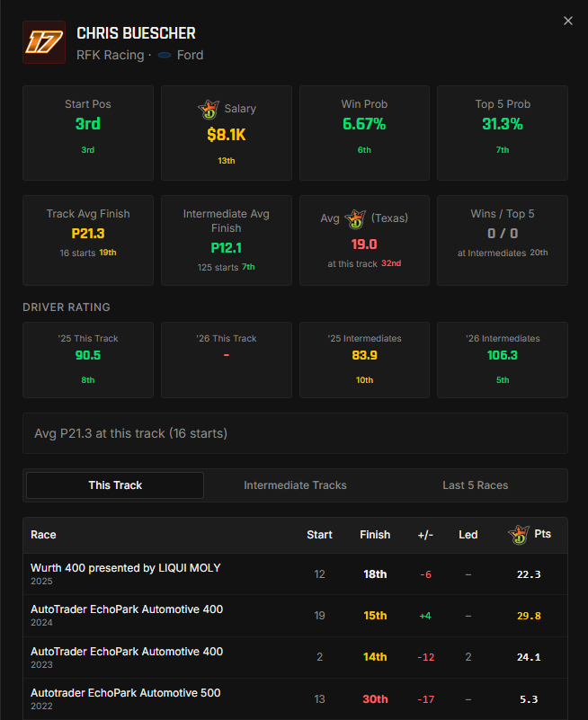This screenshot has width=588, height=720.
Task: Click the DraftKings icon beside Salary
Action: coord(209,110)
